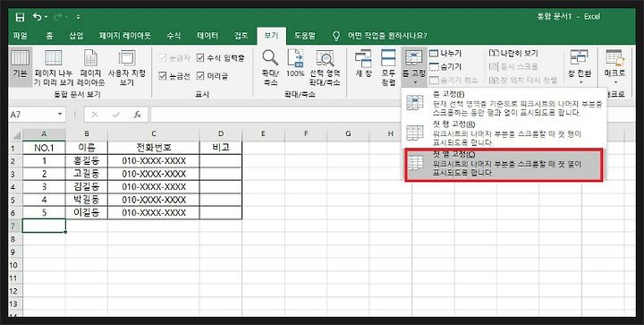The image size is (644, 325).
Task: Click the formula bar cancel X
Action: pyautogui.click(x=95, y=115)
